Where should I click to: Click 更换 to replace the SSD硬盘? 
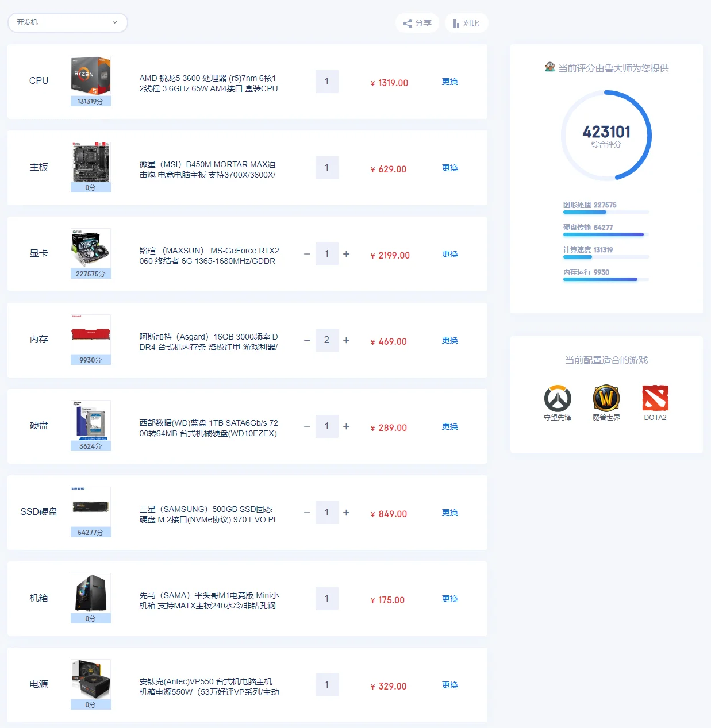point(450,513)
